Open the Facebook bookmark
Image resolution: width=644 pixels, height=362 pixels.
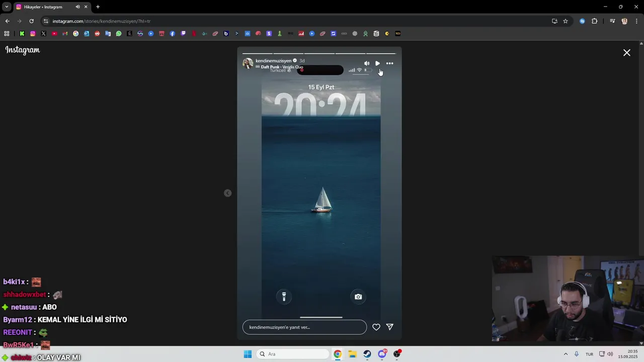173,34
